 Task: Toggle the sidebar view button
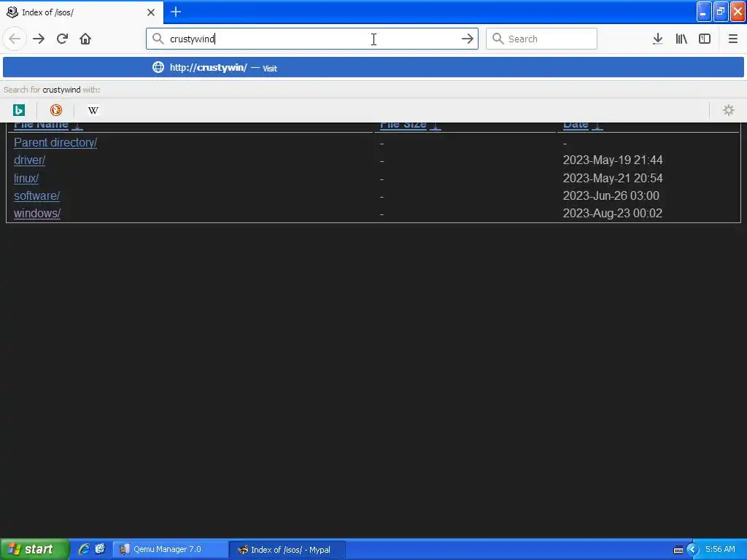pyautogui.click(x=705, y=39)
